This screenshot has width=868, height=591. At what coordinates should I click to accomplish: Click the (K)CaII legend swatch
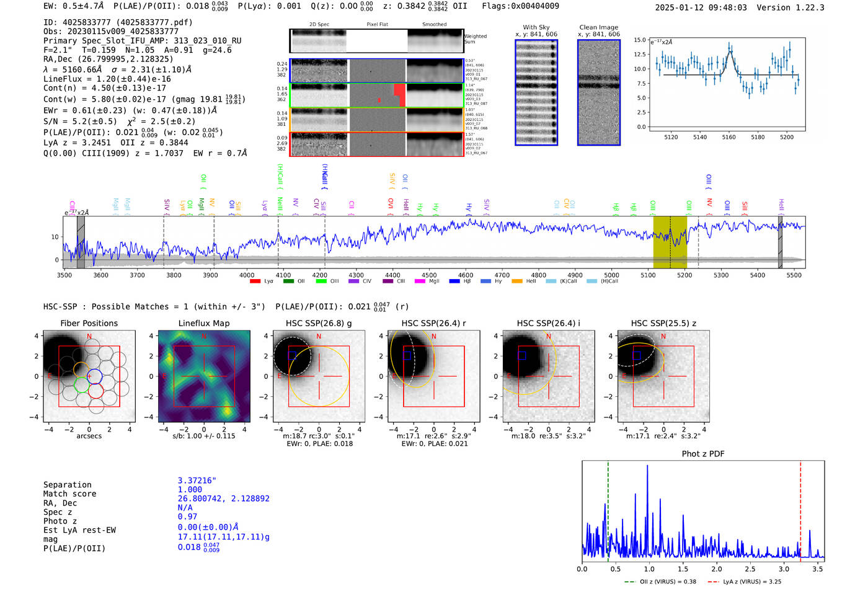[551, 282]
